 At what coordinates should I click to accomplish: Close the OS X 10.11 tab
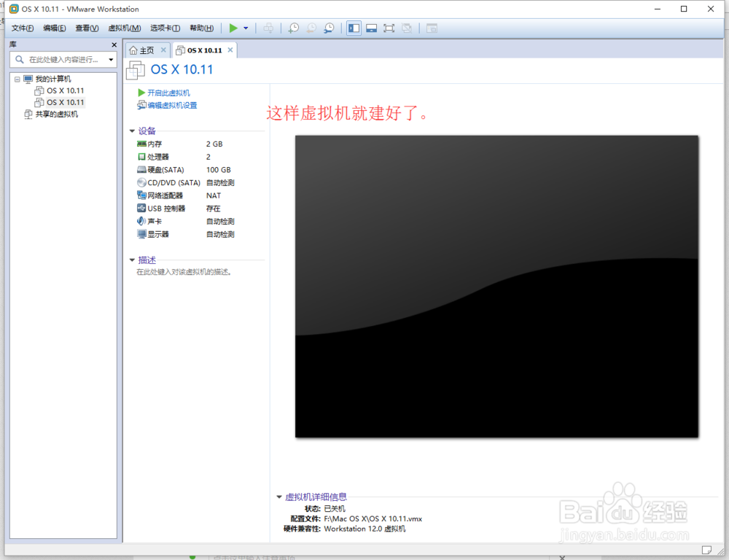click(x=230, y=50)
